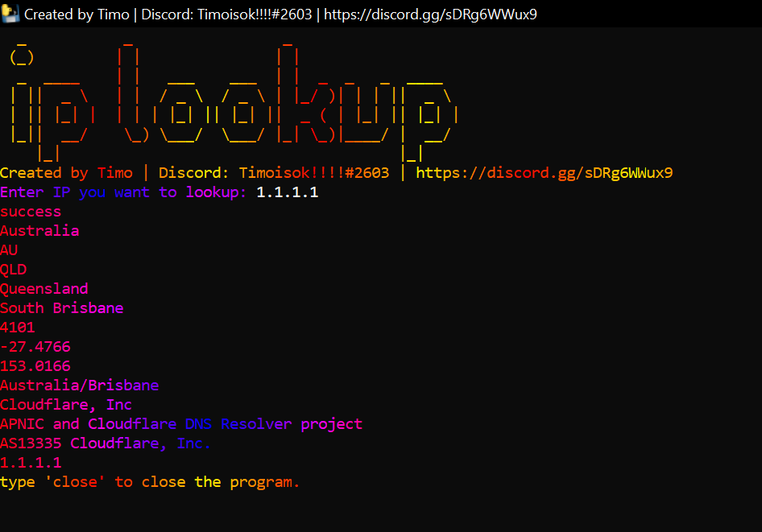Click the 'Queensland' region name
The image size is (762, 532).
pos(44,289)
